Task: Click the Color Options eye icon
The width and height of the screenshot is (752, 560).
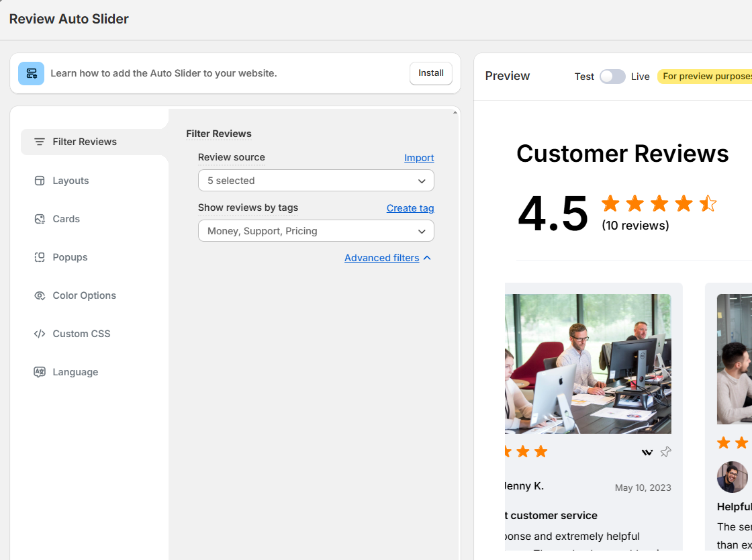Action: coord(40,295)
